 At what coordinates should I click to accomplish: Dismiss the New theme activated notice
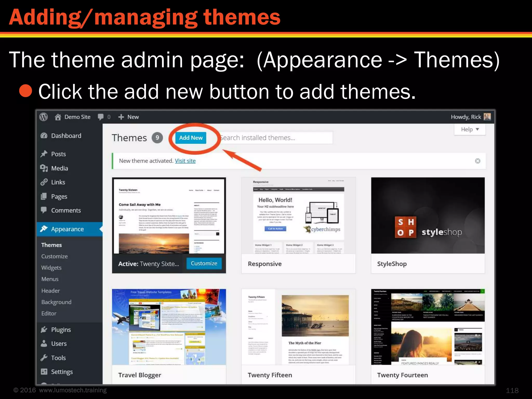(x=477, y=161)
